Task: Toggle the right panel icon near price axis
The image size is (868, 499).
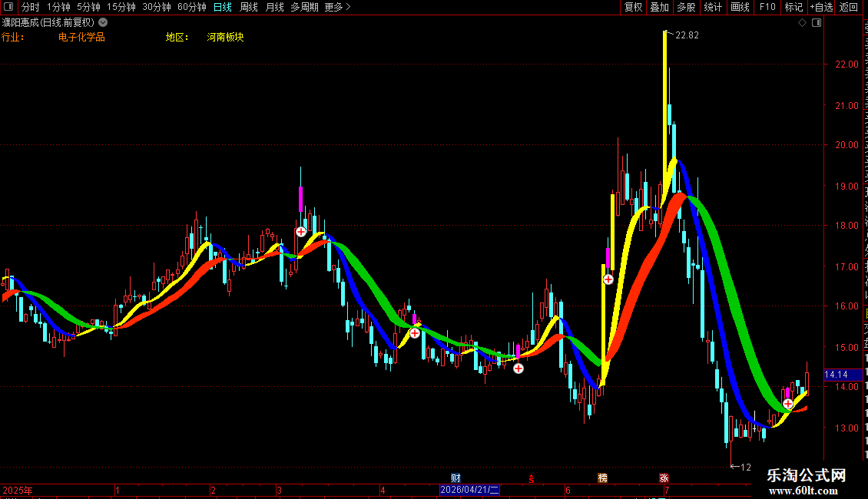Action: [817, 23]
